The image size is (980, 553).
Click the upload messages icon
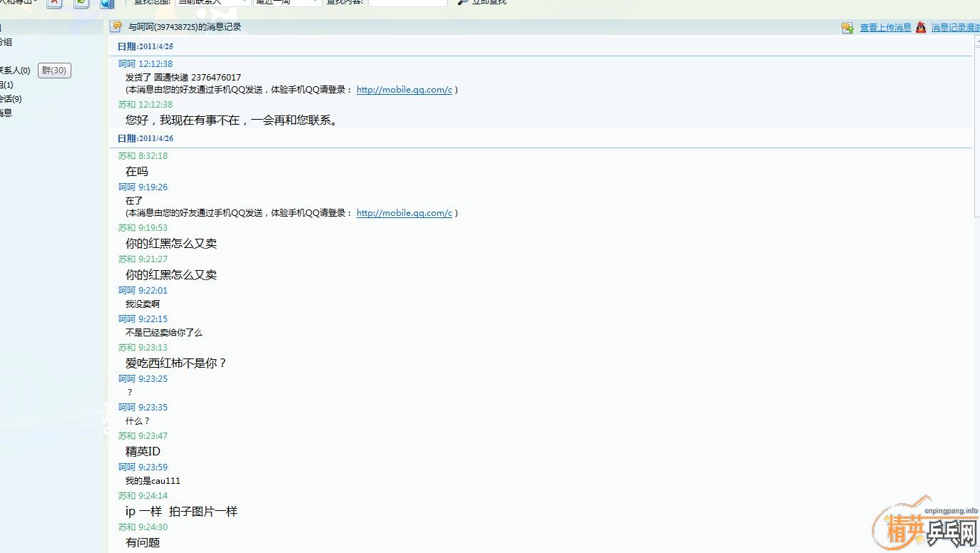[847, 28]
